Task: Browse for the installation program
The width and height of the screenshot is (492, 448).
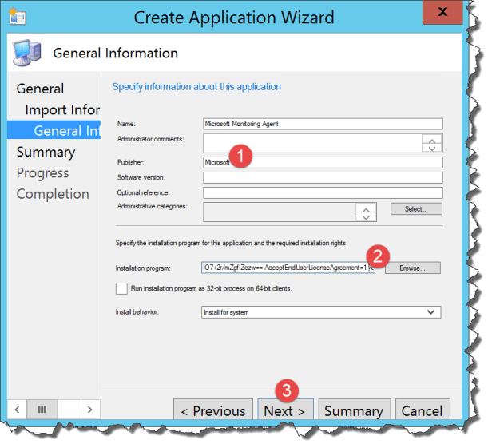Action: [x=413, y=268]
